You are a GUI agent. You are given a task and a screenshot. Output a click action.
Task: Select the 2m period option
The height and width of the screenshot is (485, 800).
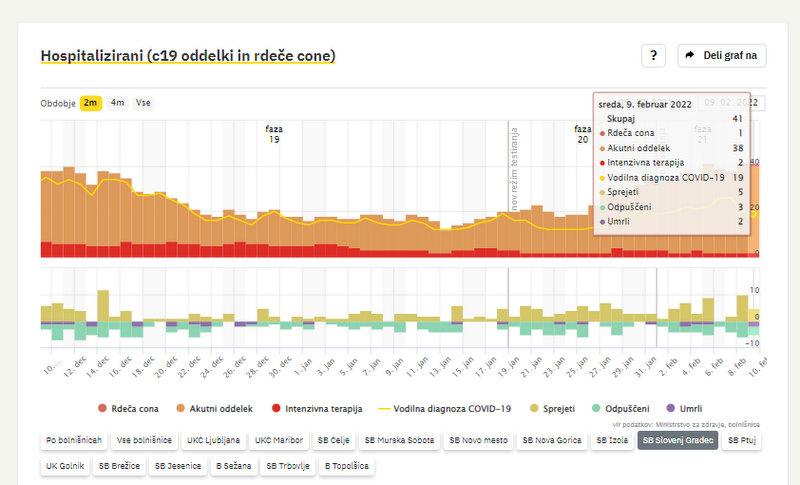(x=91, y=103)
